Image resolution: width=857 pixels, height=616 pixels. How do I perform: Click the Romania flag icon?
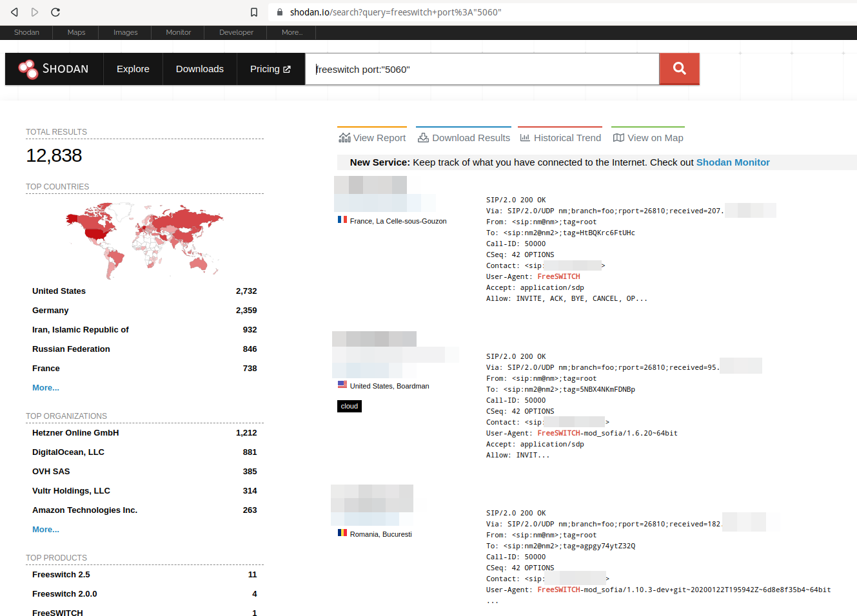point(342,533)
